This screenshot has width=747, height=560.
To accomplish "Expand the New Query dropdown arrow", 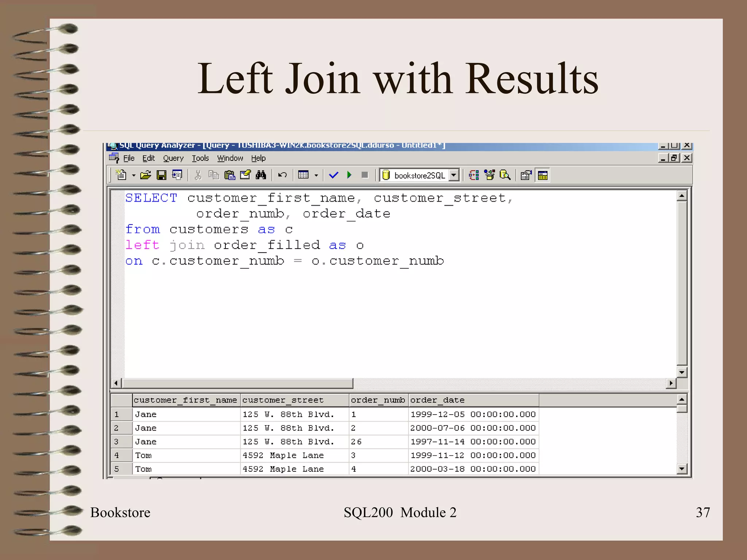I will (133, 176).
